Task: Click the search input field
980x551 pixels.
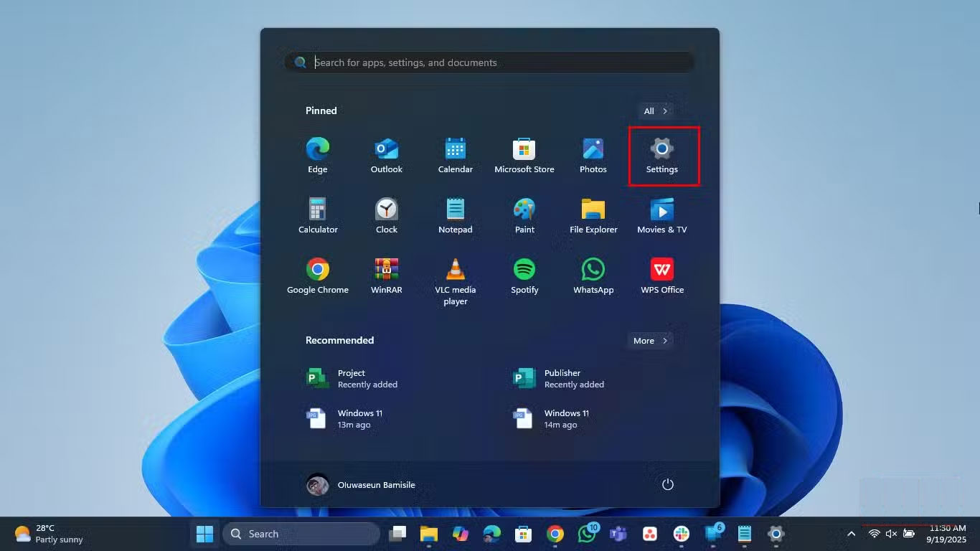Action: point(490,62)
